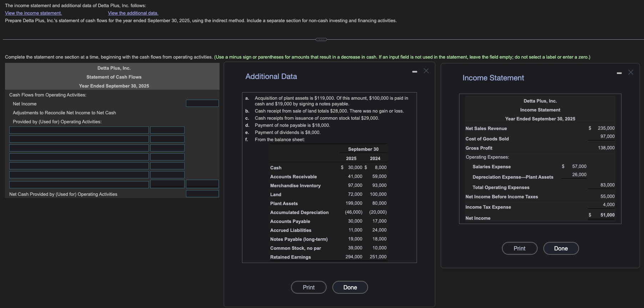
Task: Select the seventh adjustment label dropdown
Action: coord(79,185)
